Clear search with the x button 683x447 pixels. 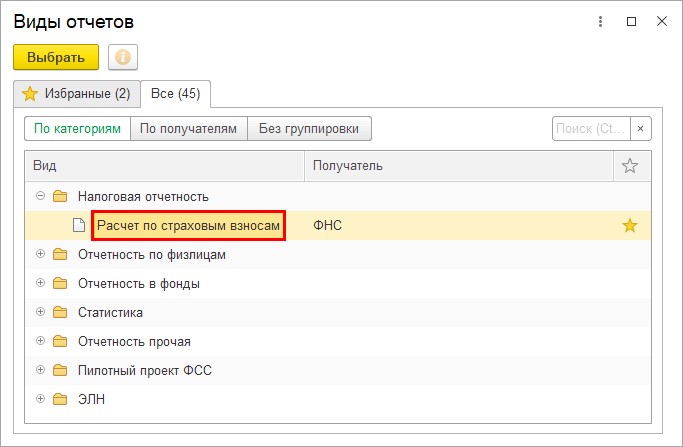640,129
